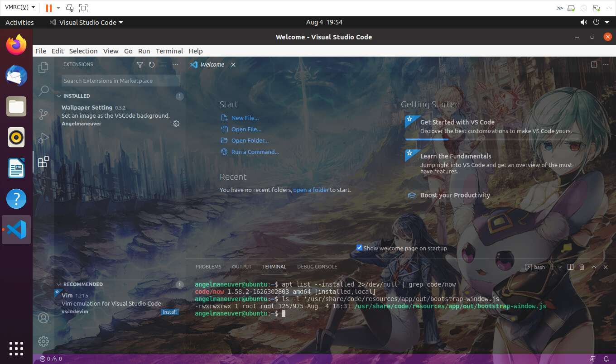The height and width of the screenshot is (364, 616).
Task: Uncheck Show welcome page on startup
Action: point(359,248)
